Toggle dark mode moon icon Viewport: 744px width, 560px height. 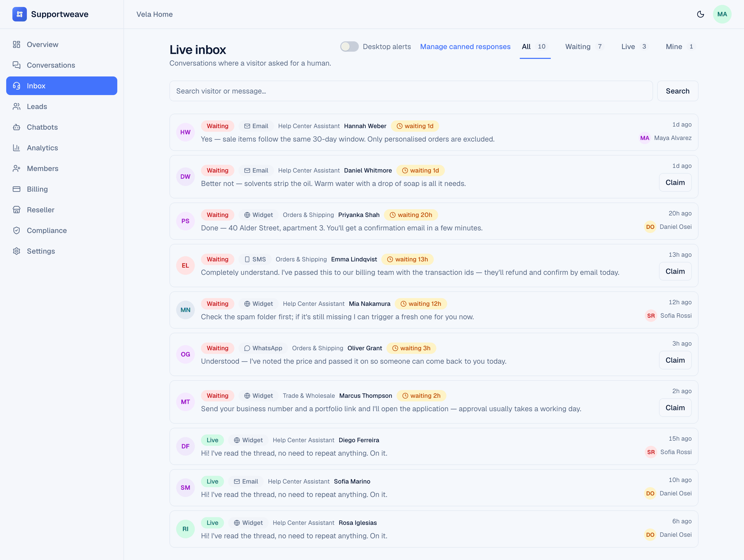700,14
